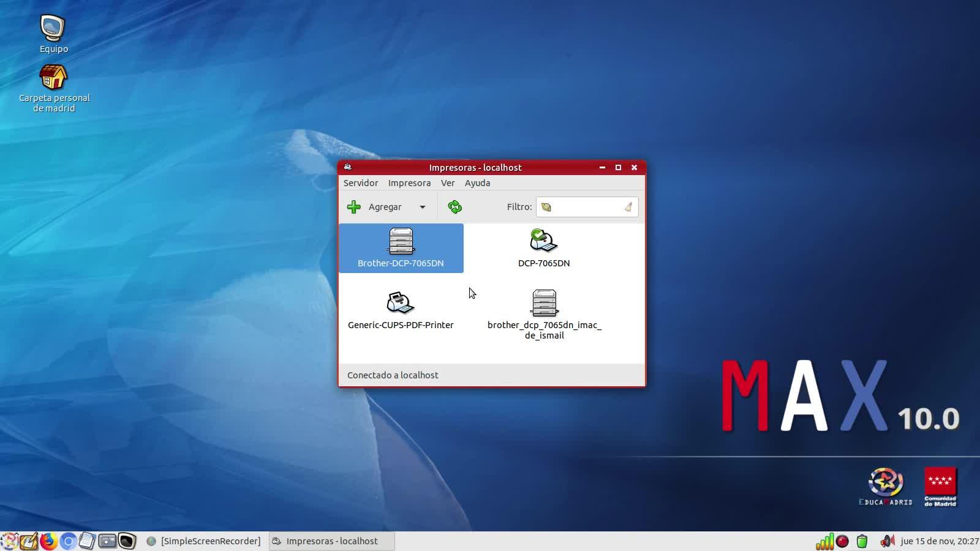Focus the Filtro text input field
This screenshot has width=980, height=551.
[x=587, y=207]
